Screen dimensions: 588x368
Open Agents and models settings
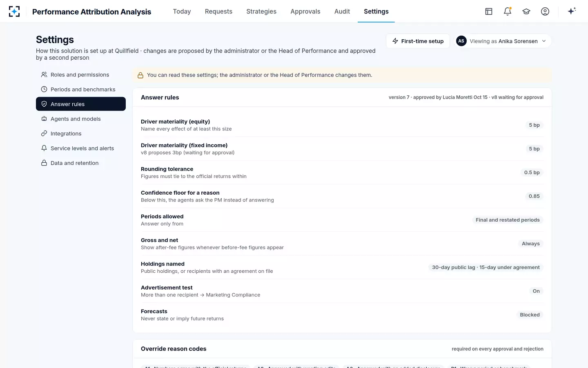(81, 119)
